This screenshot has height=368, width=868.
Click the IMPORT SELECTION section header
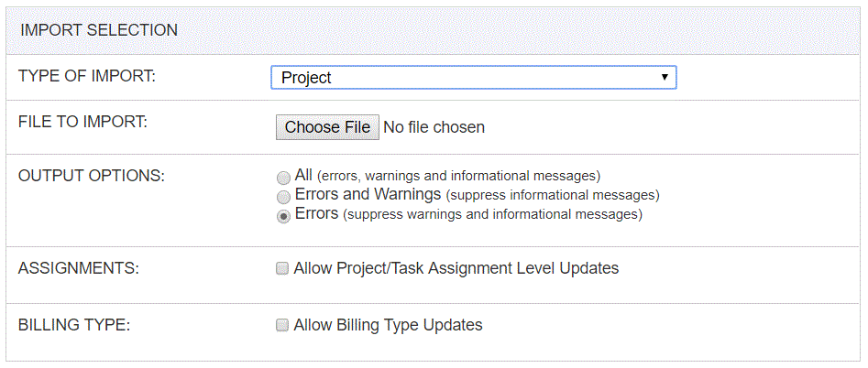click(99, 30)
